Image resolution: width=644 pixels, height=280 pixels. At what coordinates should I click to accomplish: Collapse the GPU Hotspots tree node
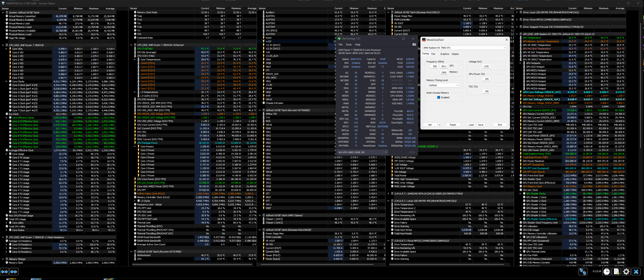(x=520, y=63)
